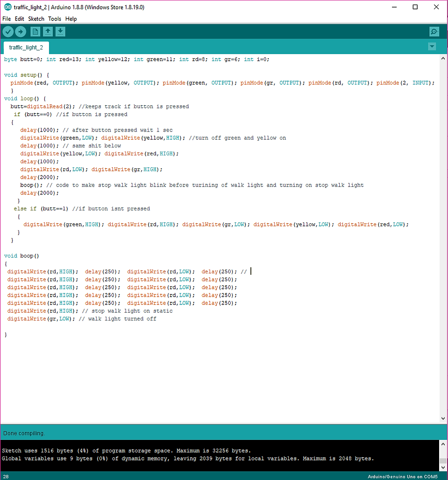
Task: Click 'Global variables use 9 bytes' console line
Action: (x=188, y=459)
